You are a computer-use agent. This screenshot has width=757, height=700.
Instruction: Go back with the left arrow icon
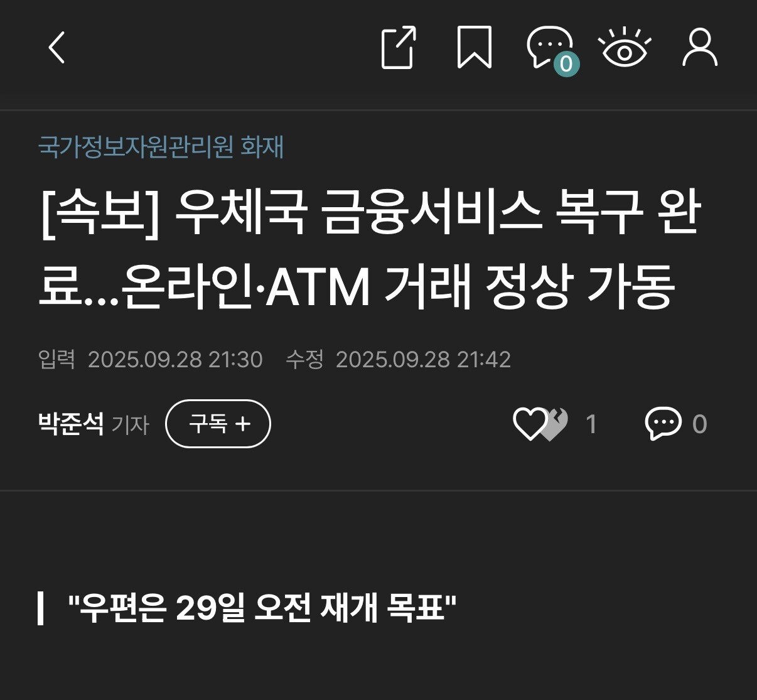[57, 48]
